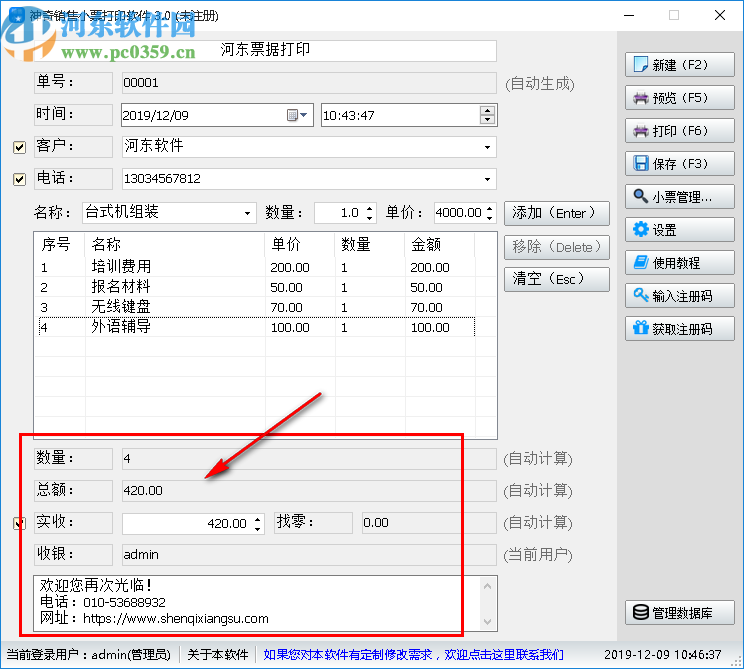Open About this software (关于本软件)
Image resolution: width=744 pixels, height=669 pixels.
218,655
